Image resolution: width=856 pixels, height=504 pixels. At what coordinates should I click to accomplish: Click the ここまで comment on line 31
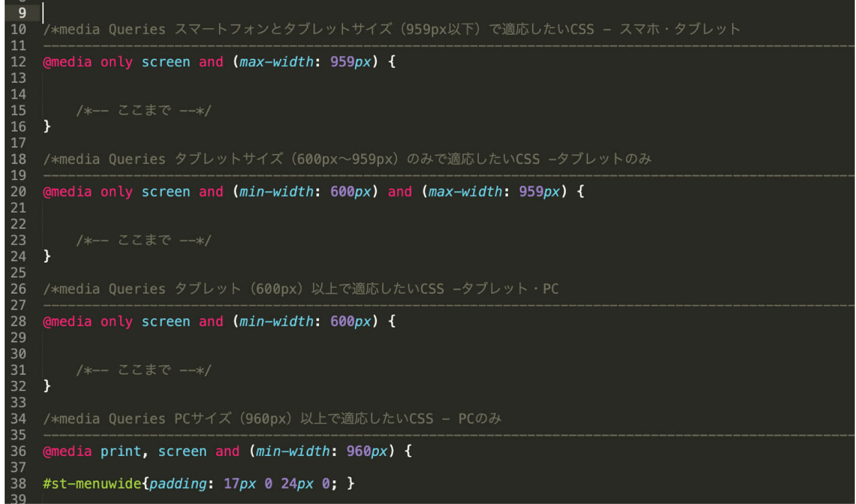144,370
